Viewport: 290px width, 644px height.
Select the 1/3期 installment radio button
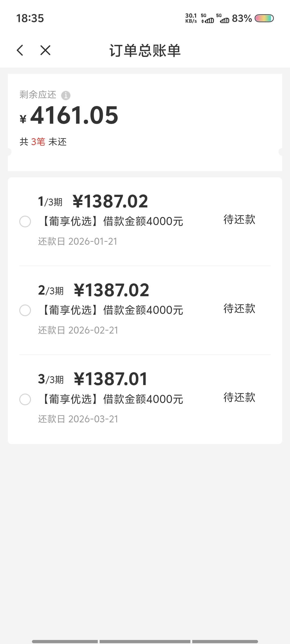[x=25, y=222]
